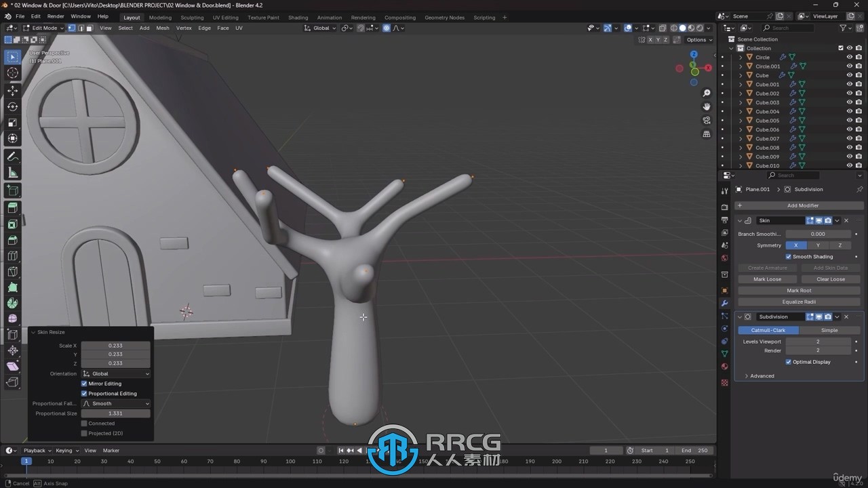Screen dimensions: 868x488
Task: Open the Orientation dropdown in Skin Resize
Action: (x=116, y=373)
